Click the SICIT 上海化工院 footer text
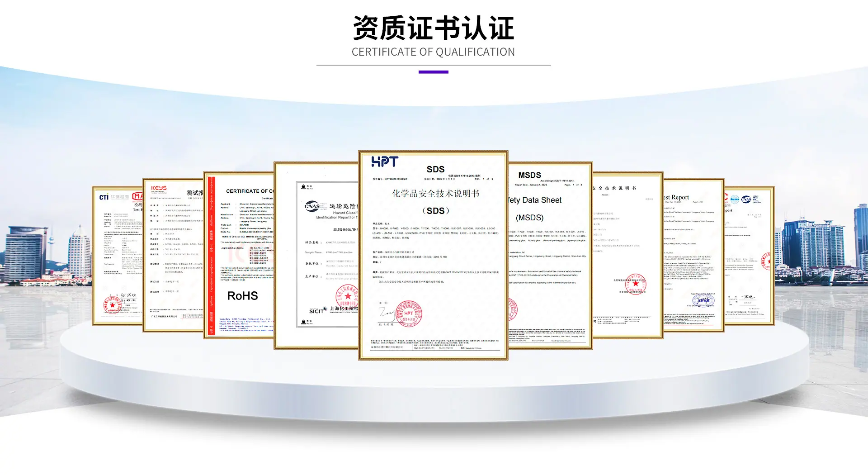 tap(334, 310)
